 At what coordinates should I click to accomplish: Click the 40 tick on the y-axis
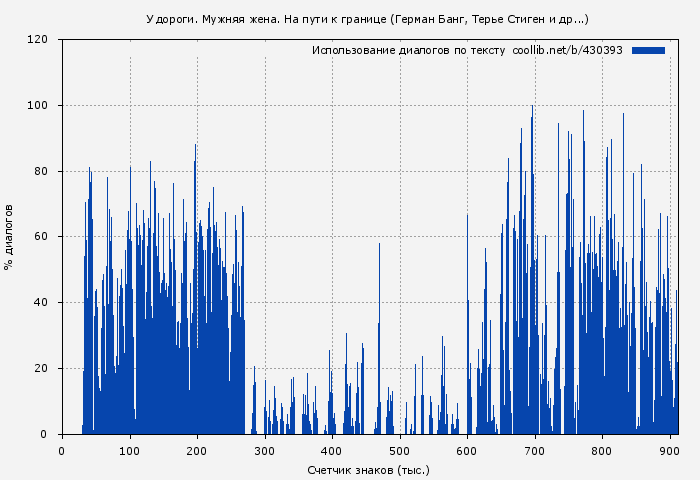click(x=41, y=303)
